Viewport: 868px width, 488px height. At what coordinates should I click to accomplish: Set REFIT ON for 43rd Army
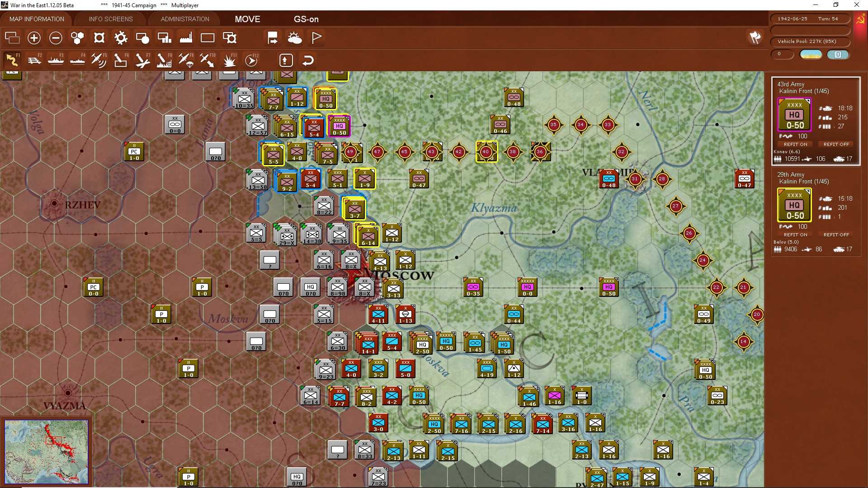click(x=795, y=144)
